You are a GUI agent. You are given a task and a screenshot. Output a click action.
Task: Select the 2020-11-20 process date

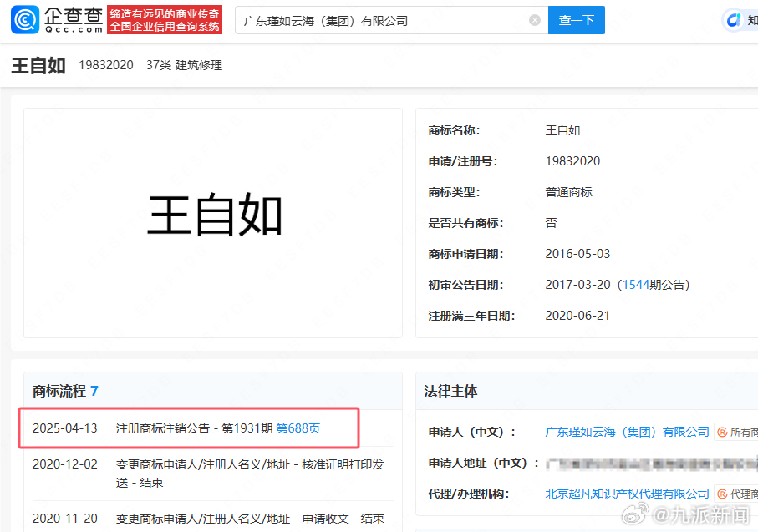65,519
